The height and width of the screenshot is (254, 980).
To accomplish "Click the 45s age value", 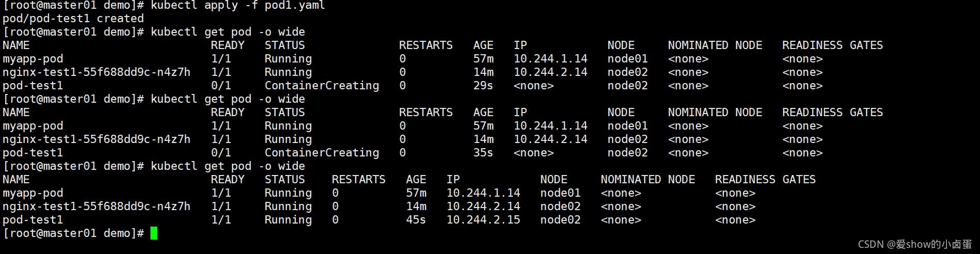I will click(x=416, y=220).
